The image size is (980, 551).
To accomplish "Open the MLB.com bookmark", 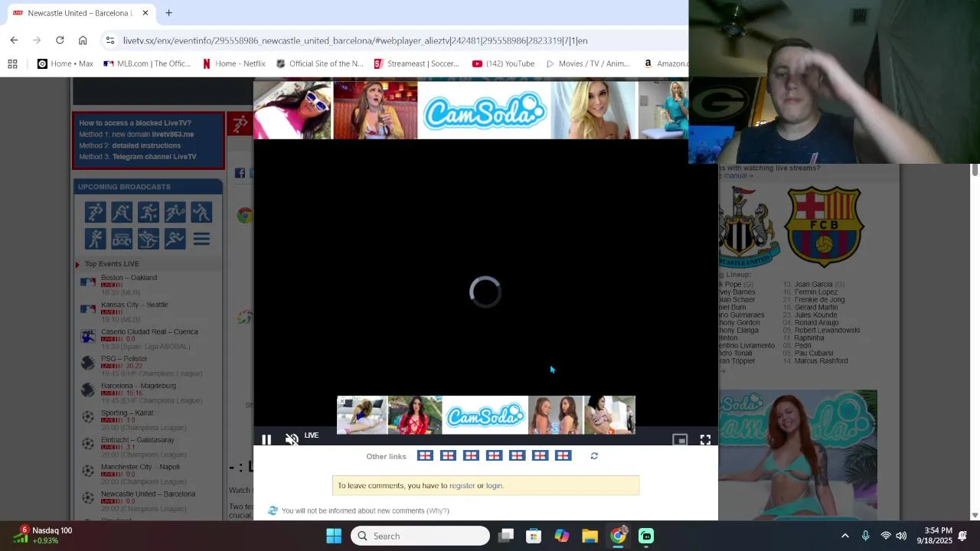I will (147, 64).
